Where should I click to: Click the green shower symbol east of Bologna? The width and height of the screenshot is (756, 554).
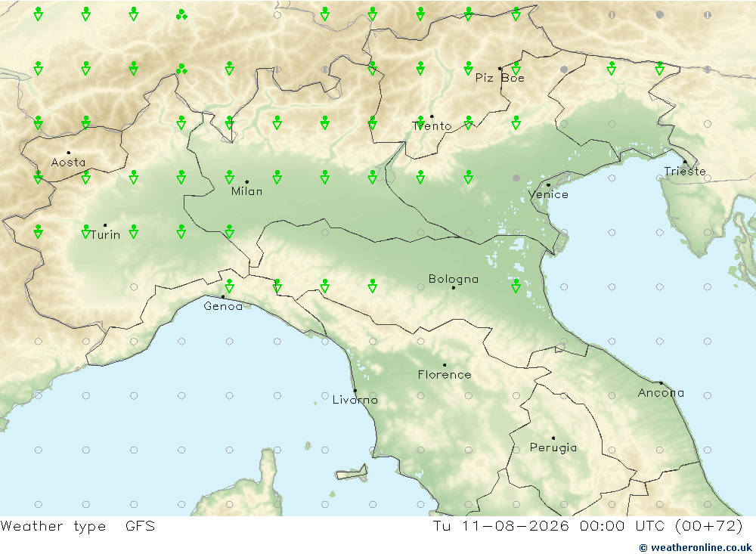516,286
